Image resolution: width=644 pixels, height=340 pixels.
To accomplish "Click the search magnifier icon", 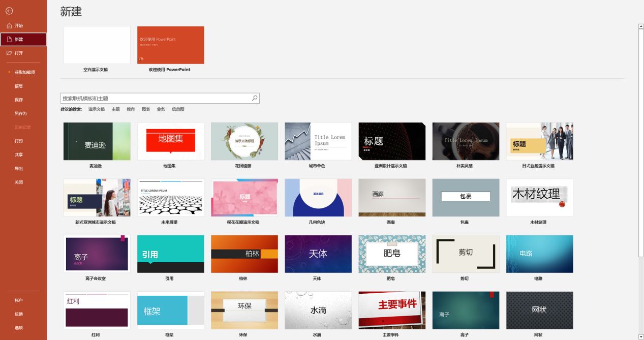I will [255, 98].
